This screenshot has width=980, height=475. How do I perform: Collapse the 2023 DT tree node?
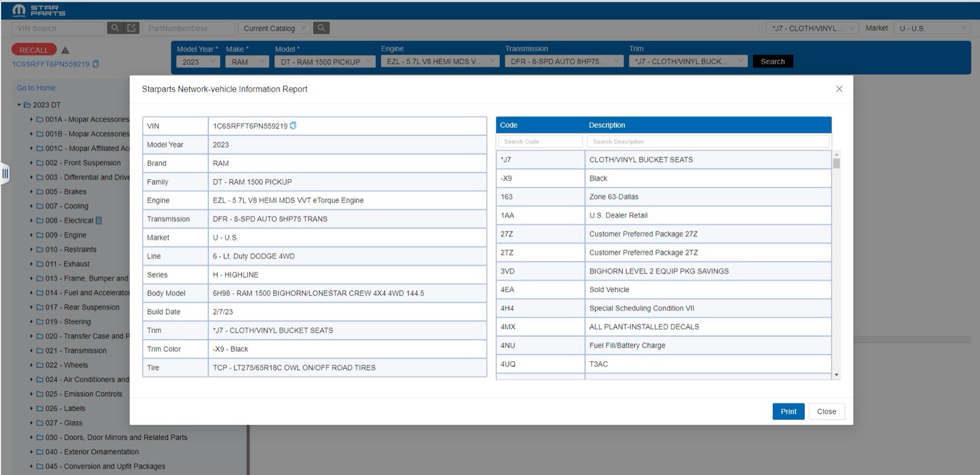19,105
